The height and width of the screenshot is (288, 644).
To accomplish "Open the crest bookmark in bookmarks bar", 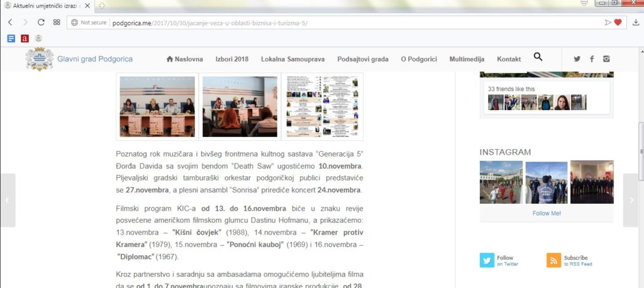I will tap(38, 38).
